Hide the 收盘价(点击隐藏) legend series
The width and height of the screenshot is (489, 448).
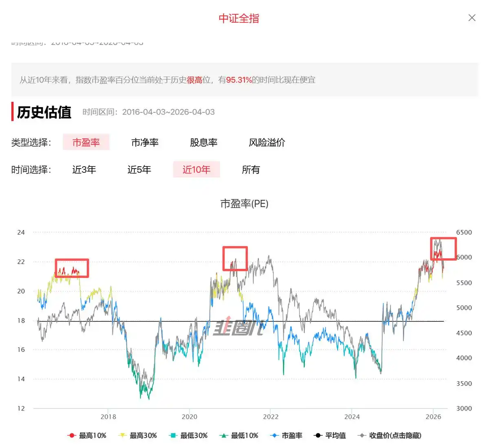(390, 435)
